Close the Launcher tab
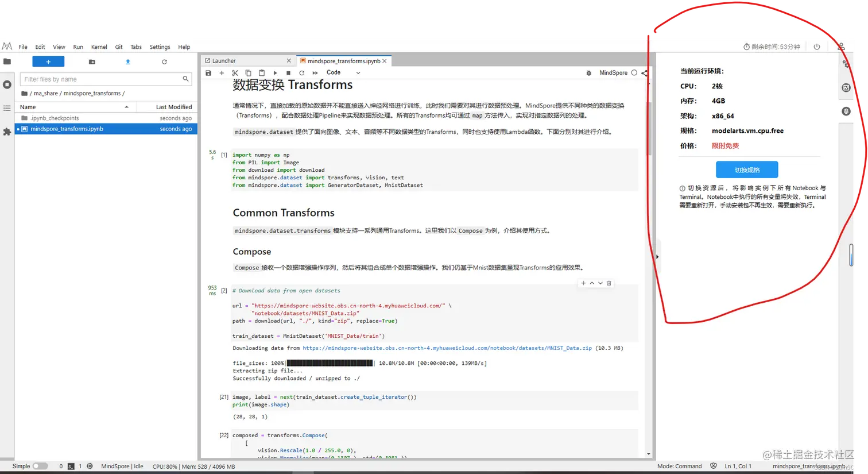The height and width of the screenshot is (474, 868). click(289, 60)
